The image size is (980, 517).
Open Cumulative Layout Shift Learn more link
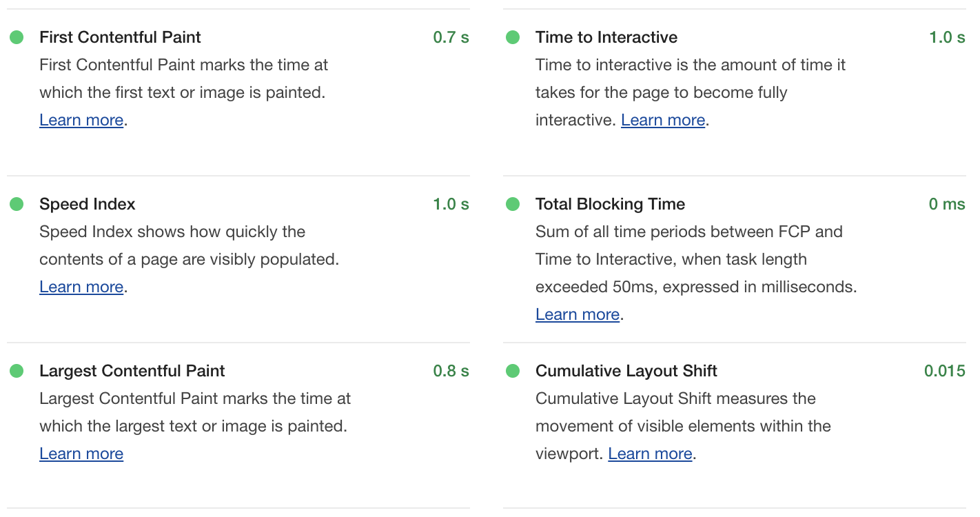coord(650,454)
